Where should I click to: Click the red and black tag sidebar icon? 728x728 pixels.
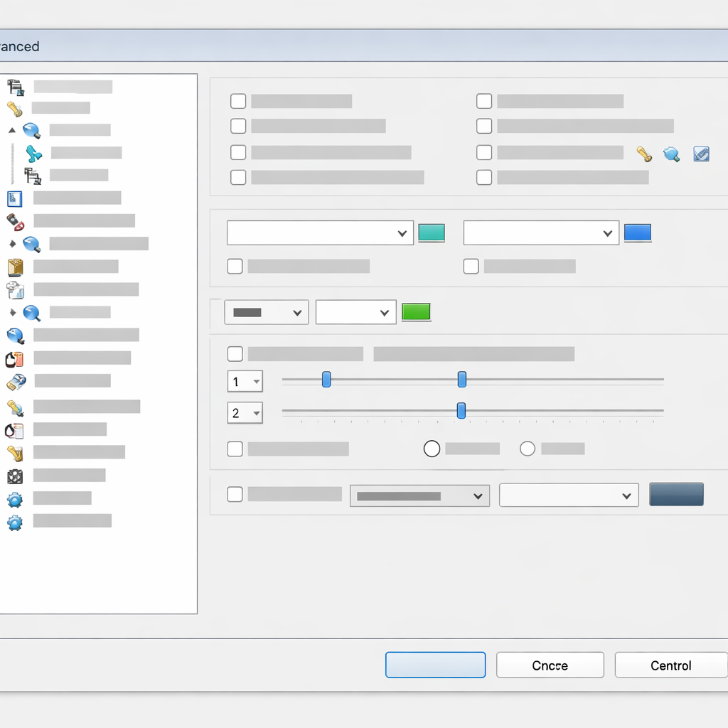15,221
